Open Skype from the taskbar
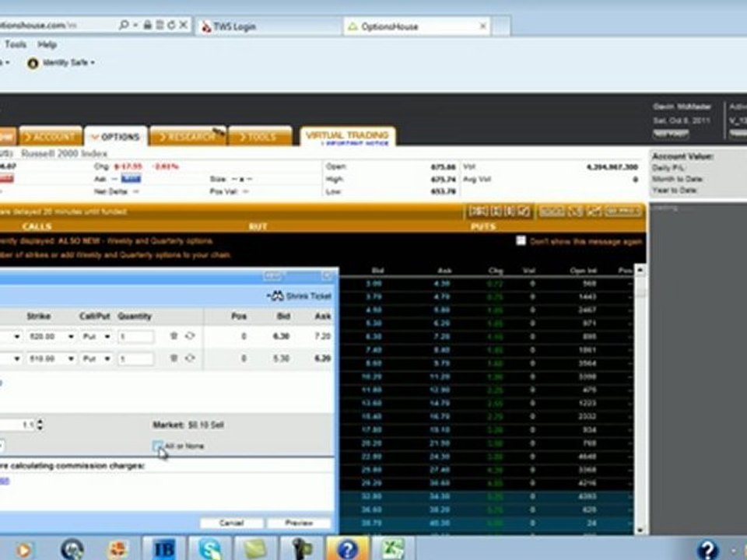747x560 pixels. point(210,549)
